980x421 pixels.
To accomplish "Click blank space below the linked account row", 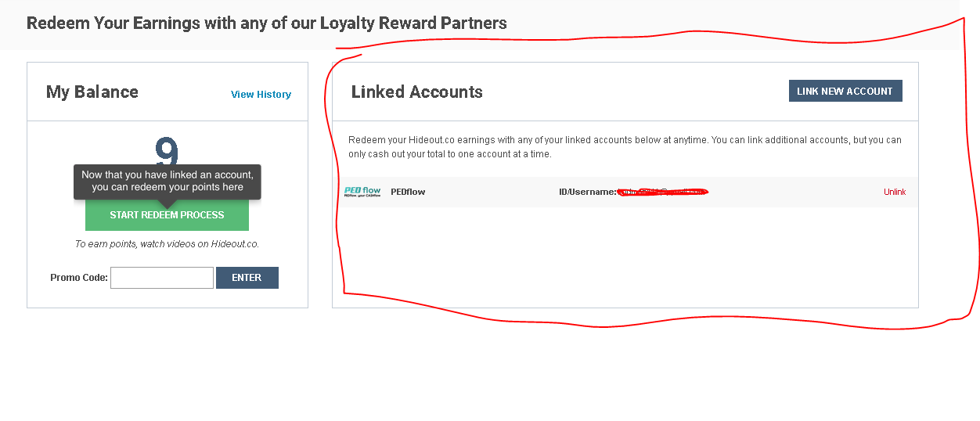I will tap(625, 258).
